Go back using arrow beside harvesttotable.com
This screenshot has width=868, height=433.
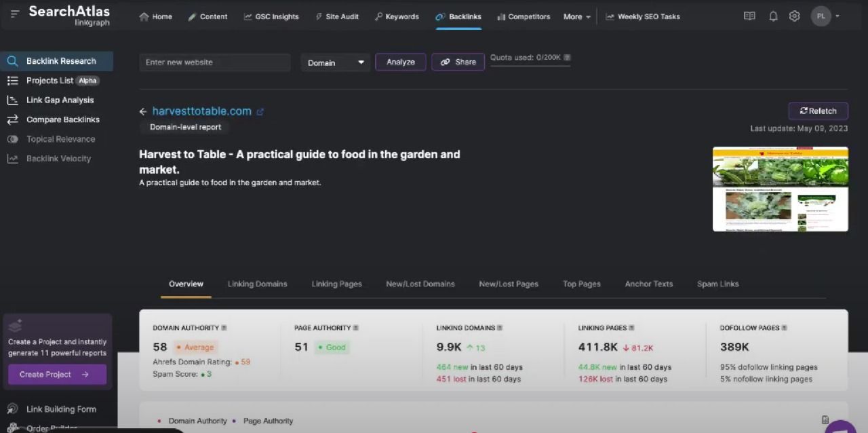point(143,112)
